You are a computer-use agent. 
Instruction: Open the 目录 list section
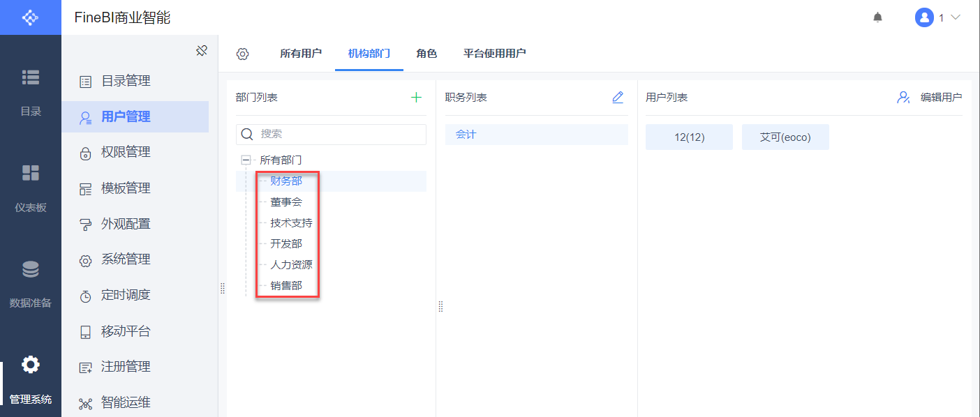click(31, 91)
